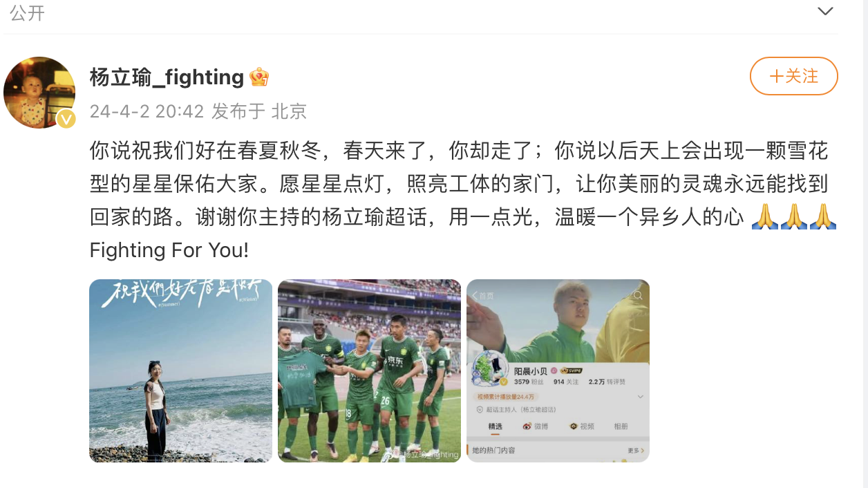Click the 阳晨小贝 small profile avatar

click(489, 368)
